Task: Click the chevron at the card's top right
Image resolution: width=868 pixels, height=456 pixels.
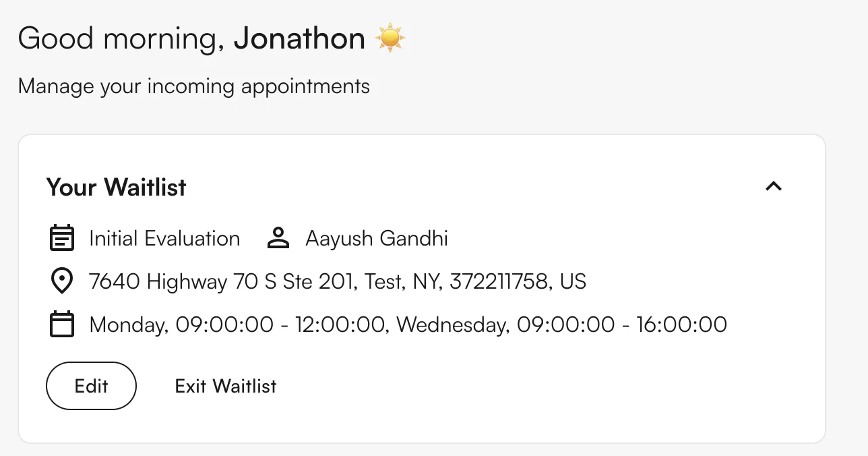Action: 774,187
